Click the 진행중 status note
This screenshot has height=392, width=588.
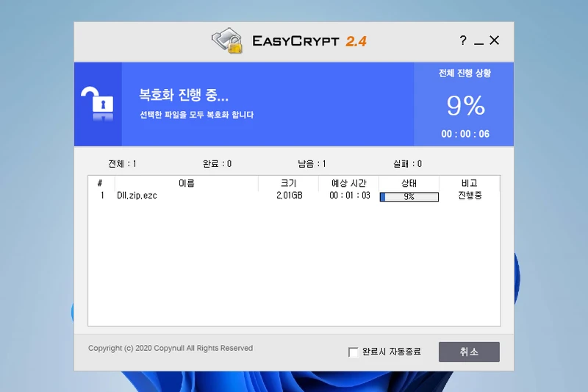[x=470, y=196]
